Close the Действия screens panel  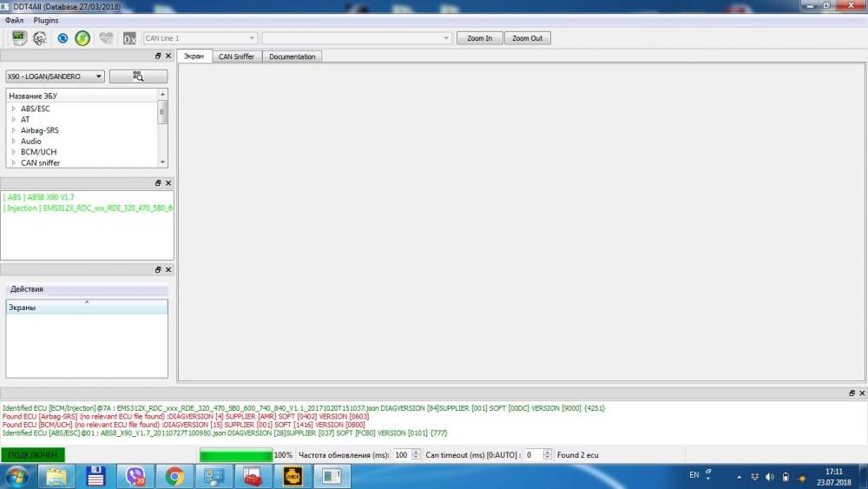(168, 270)
